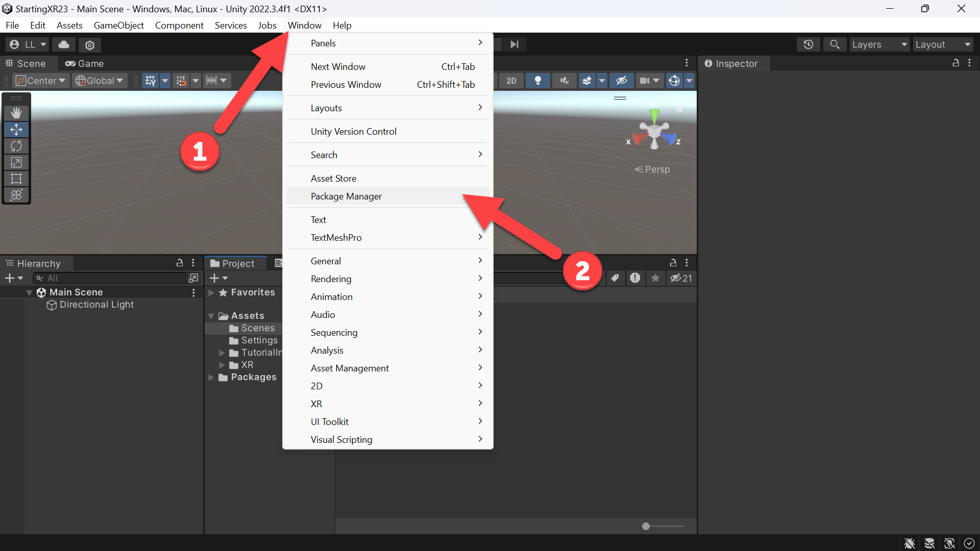Click the Step frame playback button

point(514,45)
